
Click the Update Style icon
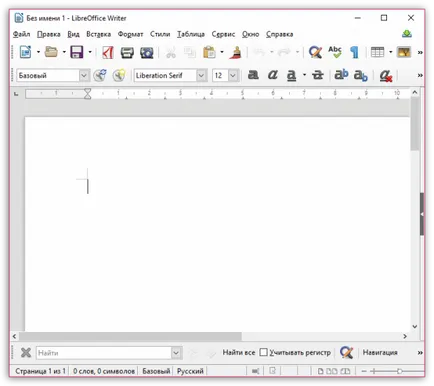click(x=100, y=75)
